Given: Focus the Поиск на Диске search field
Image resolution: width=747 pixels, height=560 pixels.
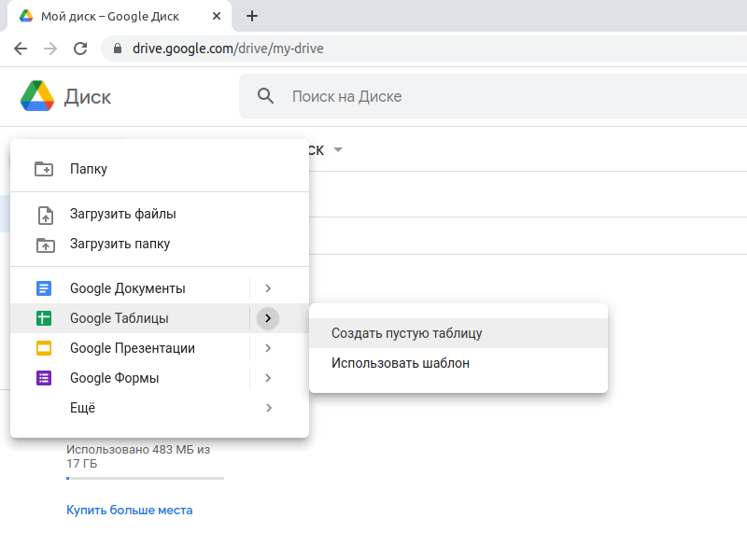Looking at the screenshot, I should [467, 96].
